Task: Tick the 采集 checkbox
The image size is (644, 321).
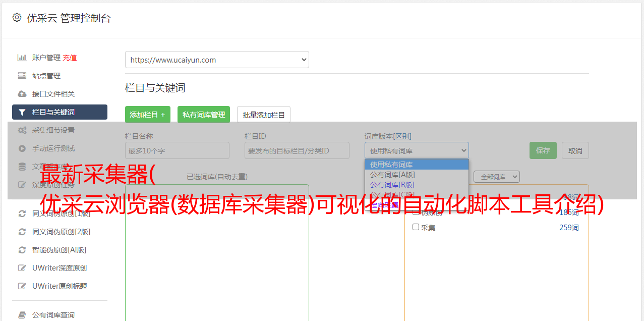Action: coord(416,227)
